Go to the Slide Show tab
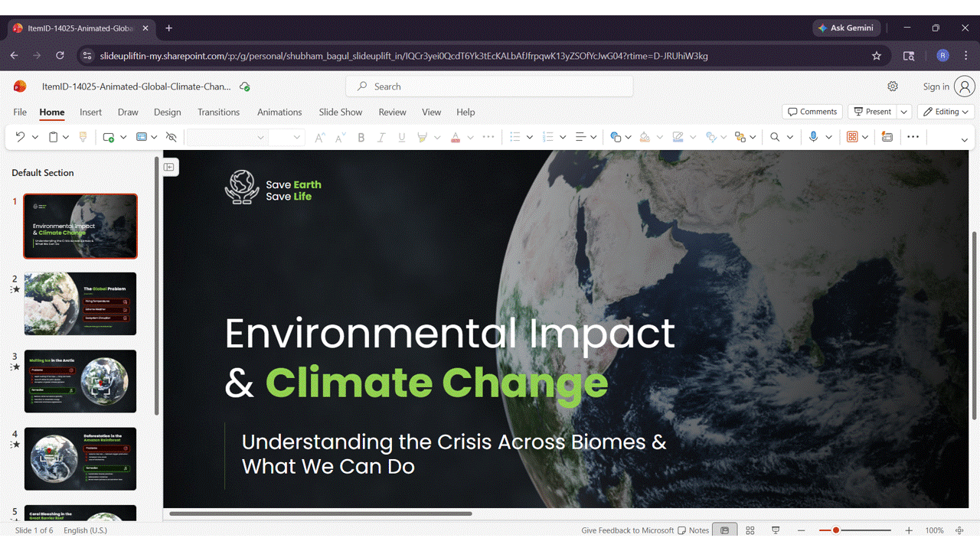Screen dimensions: 980x551 tap(341, 112)
